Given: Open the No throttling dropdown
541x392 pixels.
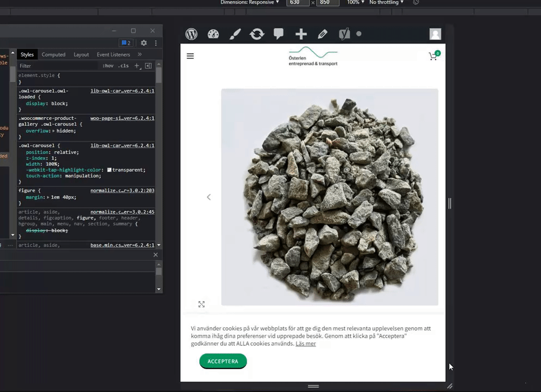Looking at the screenshot, I should click(386, 2).
